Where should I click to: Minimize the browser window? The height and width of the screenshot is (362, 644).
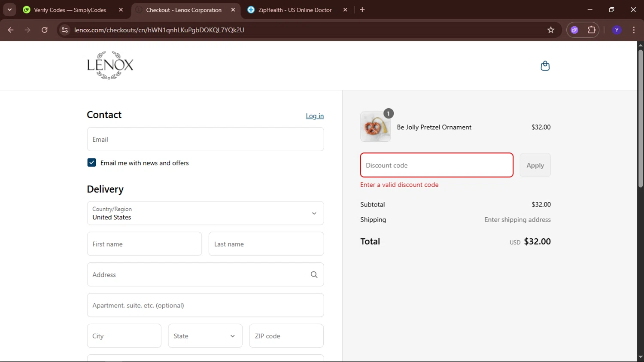(x=590, y=9)
